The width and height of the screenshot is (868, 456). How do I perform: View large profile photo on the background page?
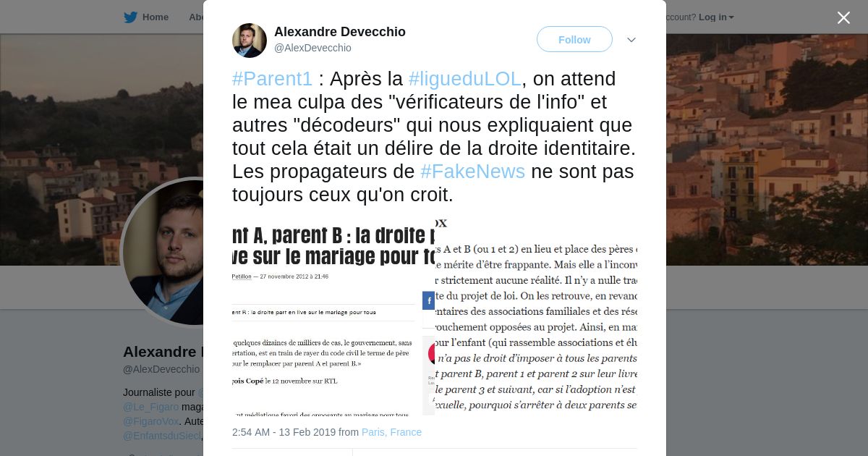click(163, 252)
